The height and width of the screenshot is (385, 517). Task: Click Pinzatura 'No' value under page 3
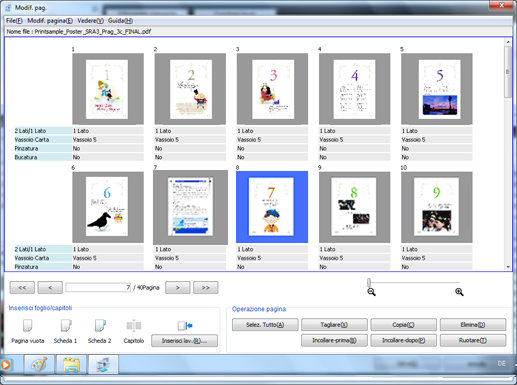click(x=272, y=148)
